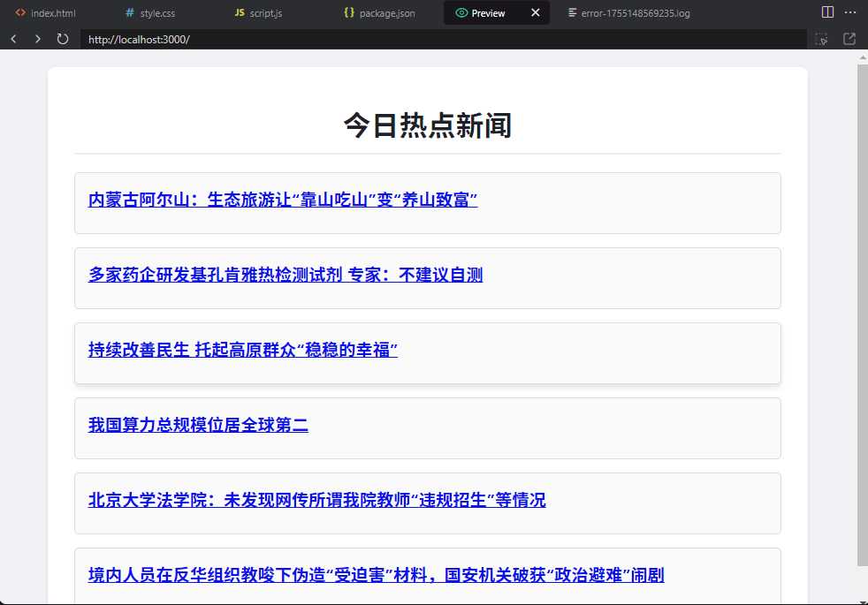Click the braces icon on package.json tab

(x=346, y=12)
